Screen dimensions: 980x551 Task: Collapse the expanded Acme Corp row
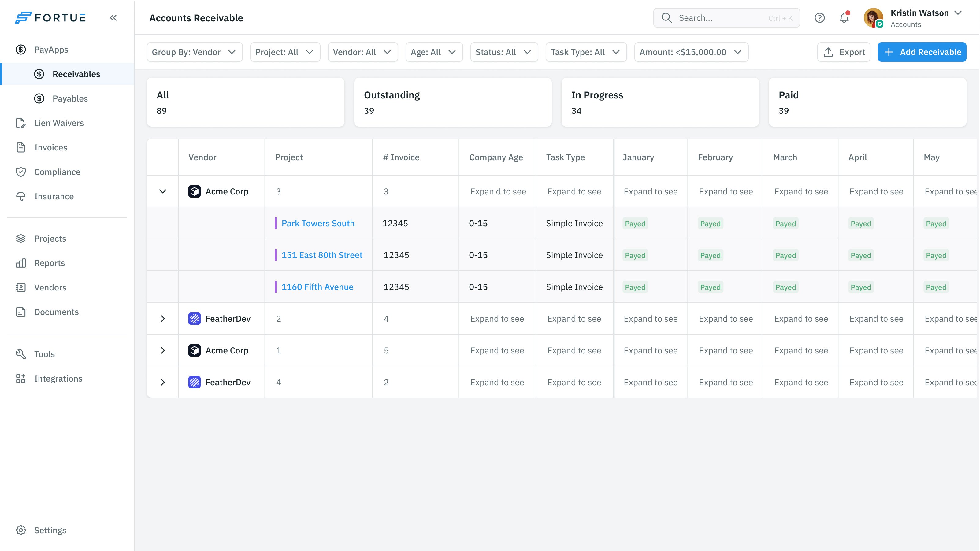click(162, 191)
